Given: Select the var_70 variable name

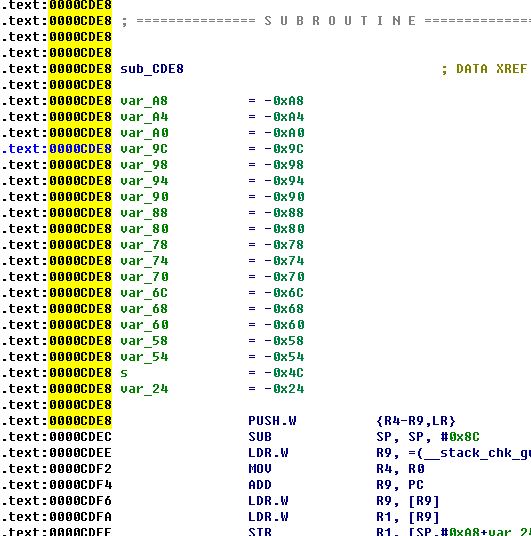Looking at the screenshot, I should click(x=144, y=277).
